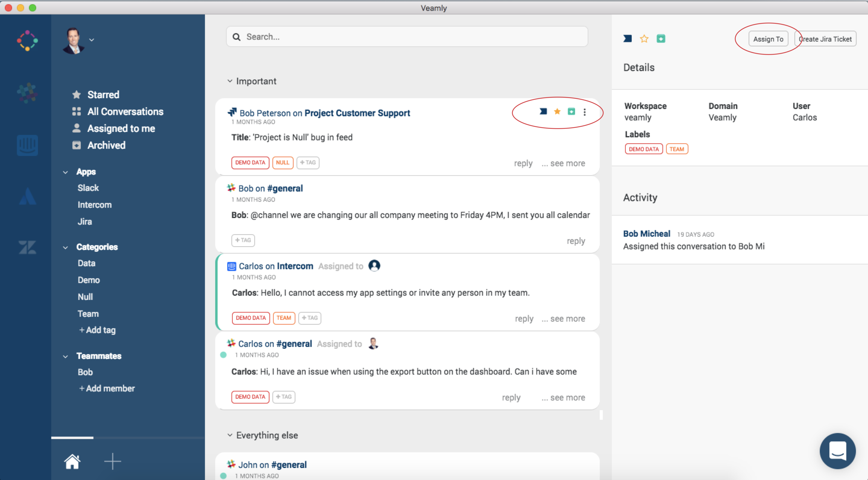Viewport: 868px width, 480px height.
Task: Add tag to Carlos export issue card
Action: tap(284, 397)
